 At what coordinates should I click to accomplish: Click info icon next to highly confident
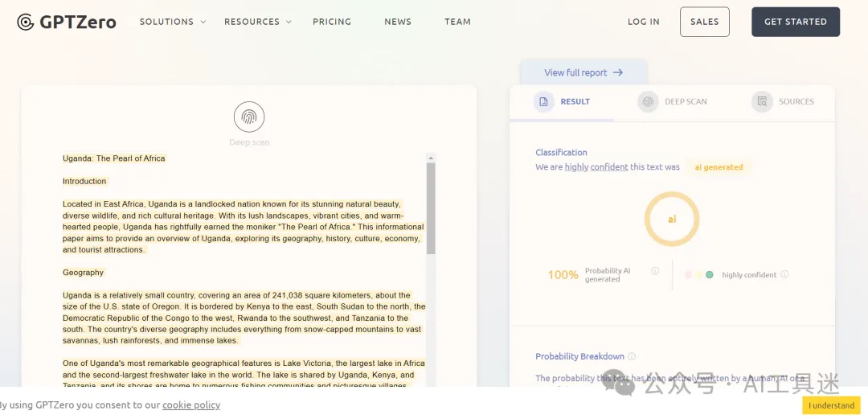click(x=784, y=274)
